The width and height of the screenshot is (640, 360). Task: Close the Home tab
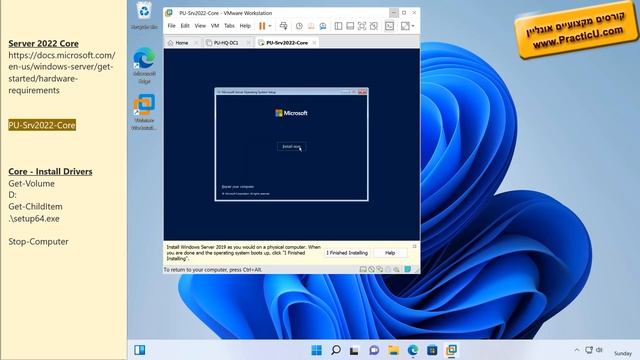[196, 43]
